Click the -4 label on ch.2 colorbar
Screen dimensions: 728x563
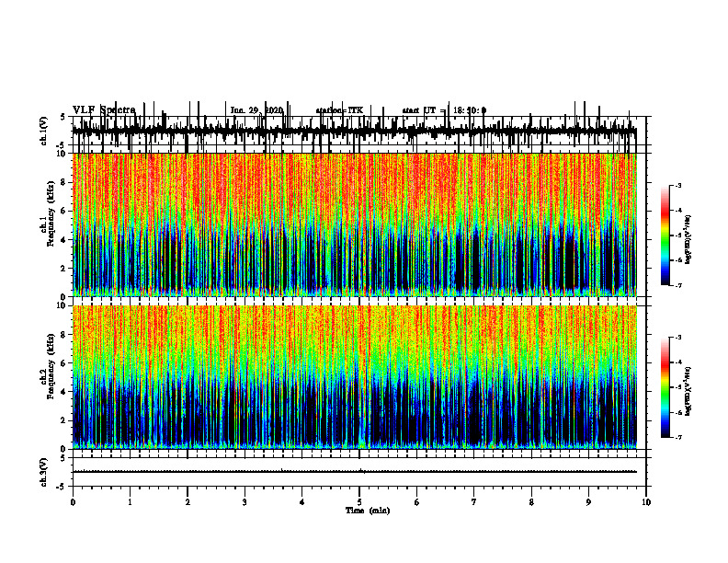[678, 362]
